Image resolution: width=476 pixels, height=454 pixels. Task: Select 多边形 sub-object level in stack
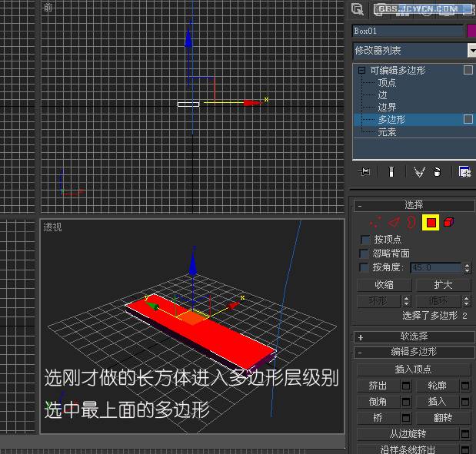click(x=391, y=120)
